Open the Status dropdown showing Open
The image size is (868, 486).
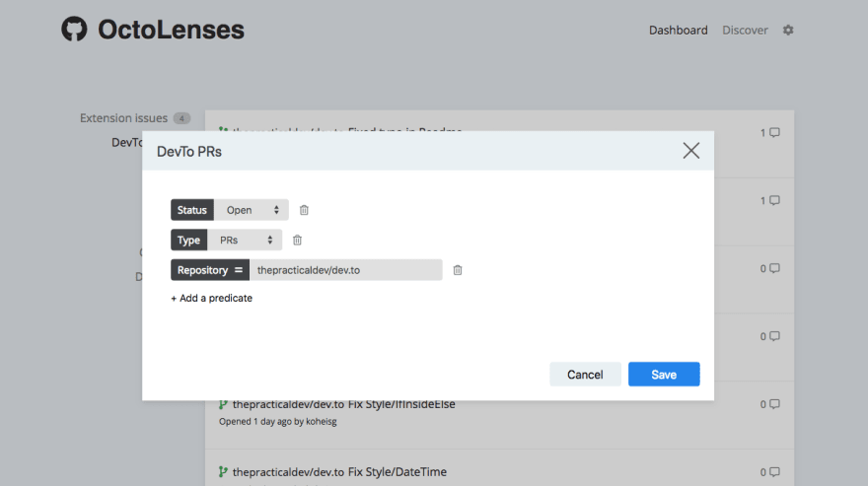252,210
